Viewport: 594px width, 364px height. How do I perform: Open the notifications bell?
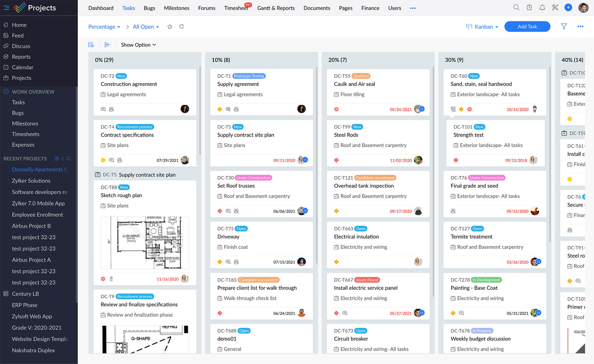542,8
